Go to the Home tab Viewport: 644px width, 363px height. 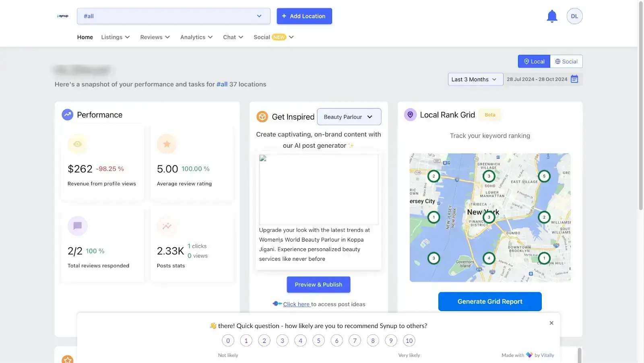tap(85, 37)
